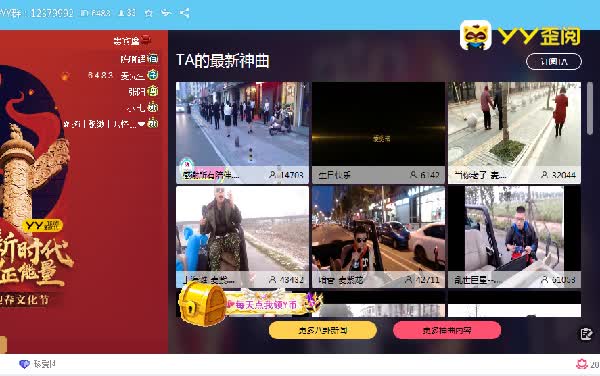This screenshot has height=376, width=600.
Task: Click the viewer count person icon showing 33
Action: [121, 13]
